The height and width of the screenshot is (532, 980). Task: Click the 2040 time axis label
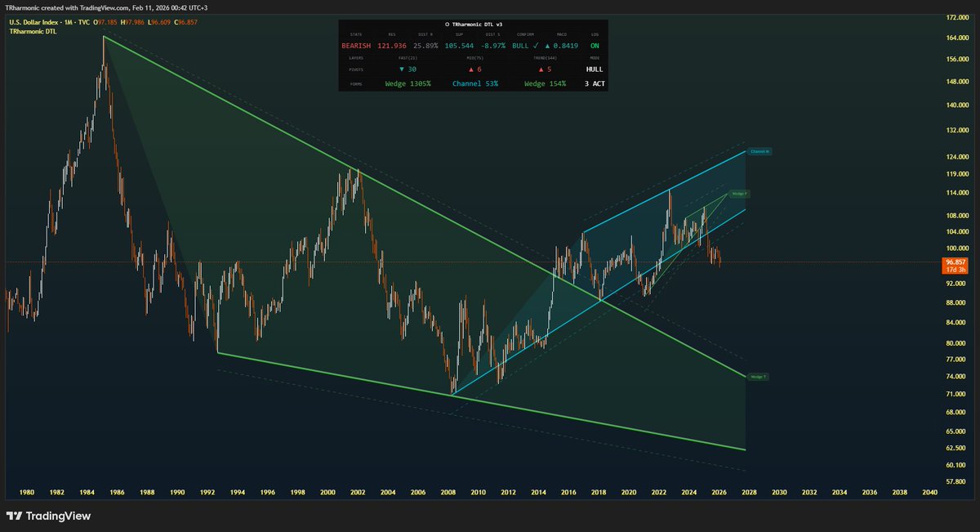pyautogui.click(x=929, y=493)
